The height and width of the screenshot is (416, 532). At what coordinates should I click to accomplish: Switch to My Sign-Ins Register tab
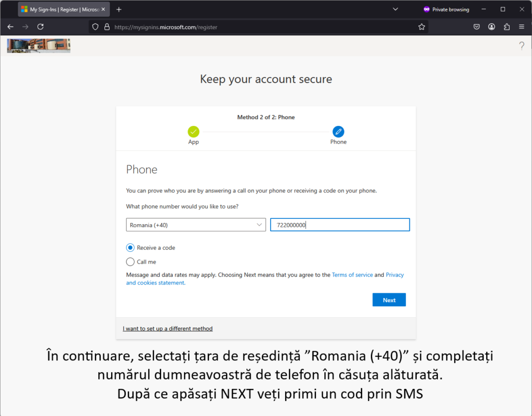pos(64,9)
